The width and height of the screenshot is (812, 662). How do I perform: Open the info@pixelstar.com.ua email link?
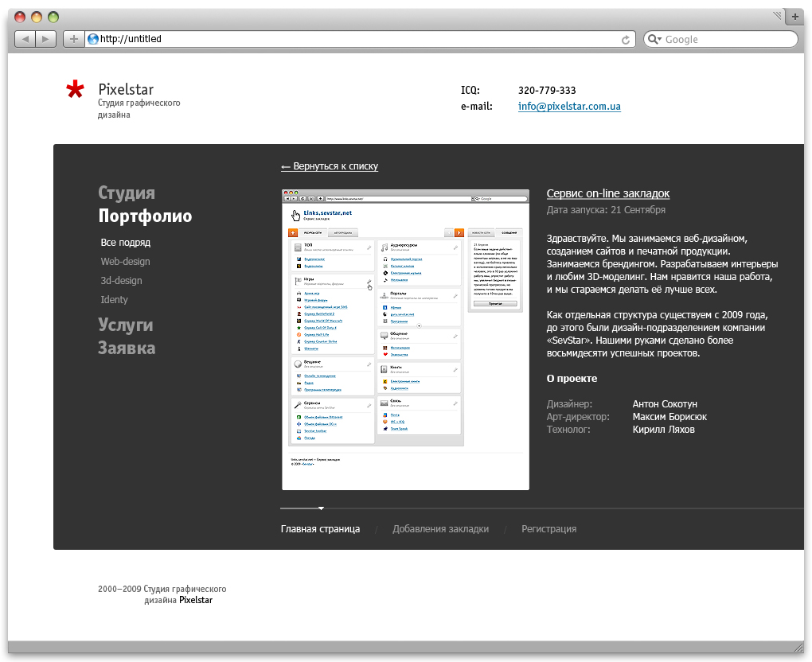click(569, 106)
